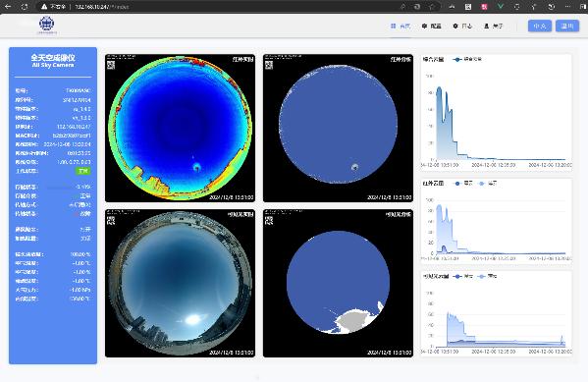Screen dimensions: 588x382
Task: Toggle first legend series in infrared cloud chart
Action: coord(463,183)
